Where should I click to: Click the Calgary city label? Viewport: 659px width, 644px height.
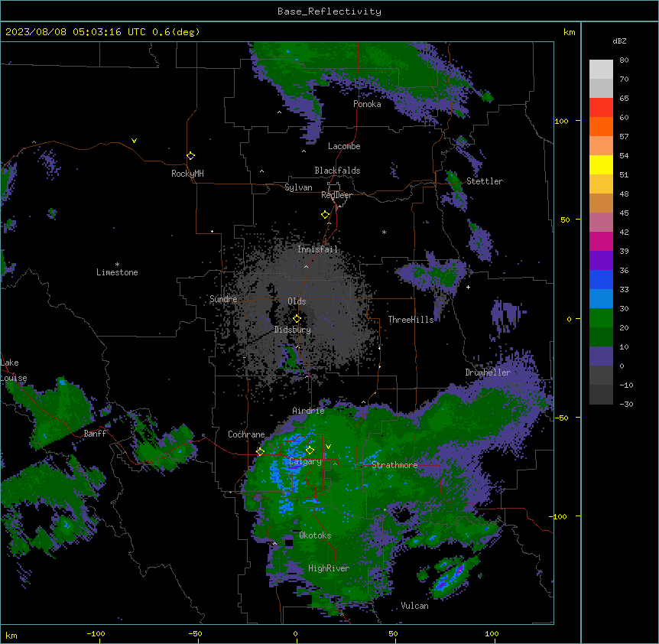(306, 461)
